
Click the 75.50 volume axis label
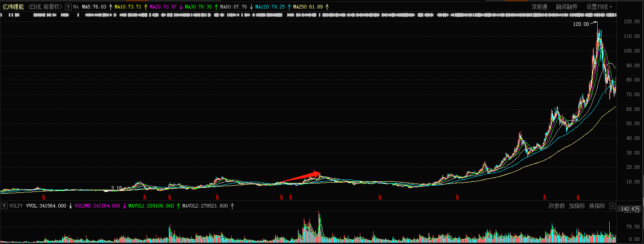tap(634, 227)
